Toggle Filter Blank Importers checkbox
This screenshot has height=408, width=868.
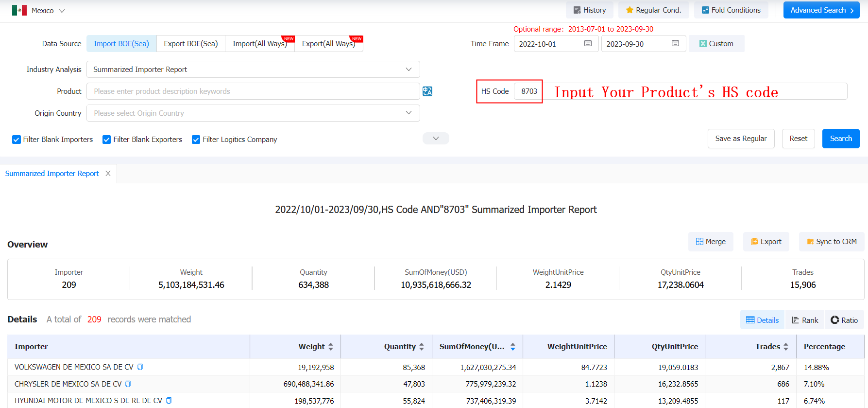[x=17, y=140]
